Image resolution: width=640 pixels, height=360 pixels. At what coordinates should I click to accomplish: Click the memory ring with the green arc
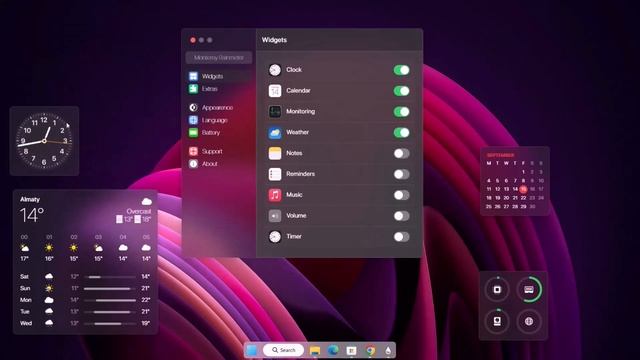(x=529, y=289)
